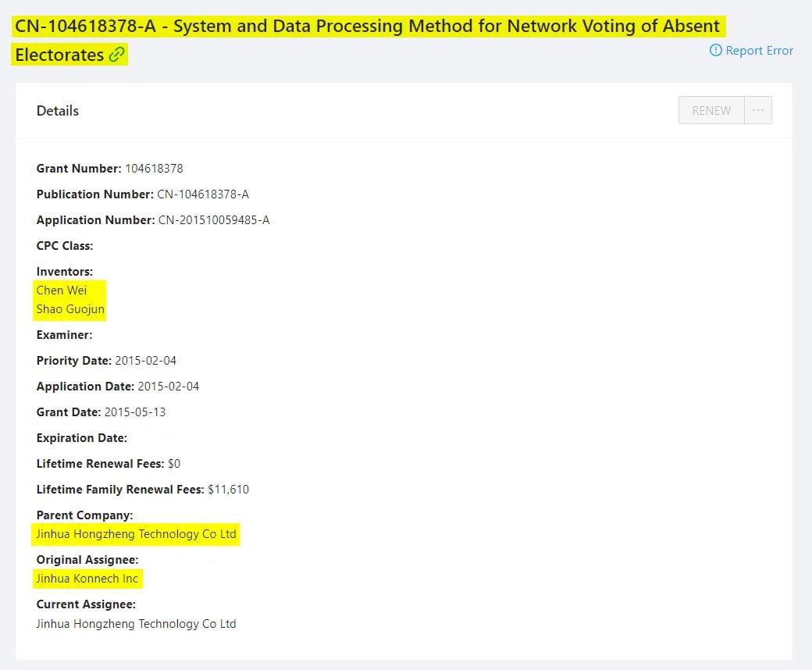Click the Current Assignee label
This screenshot has width=812, height=670.
[x=86, y=604]
